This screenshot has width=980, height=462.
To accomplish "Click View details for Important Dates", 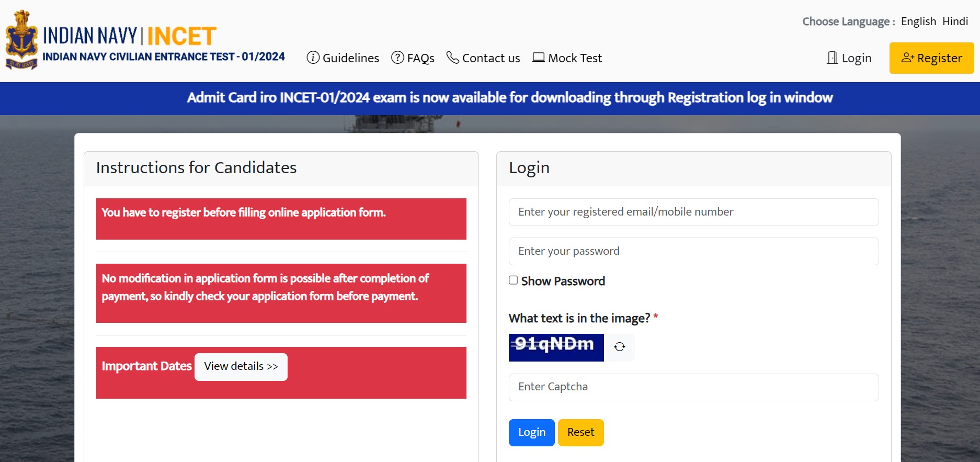I will [241, 367].
